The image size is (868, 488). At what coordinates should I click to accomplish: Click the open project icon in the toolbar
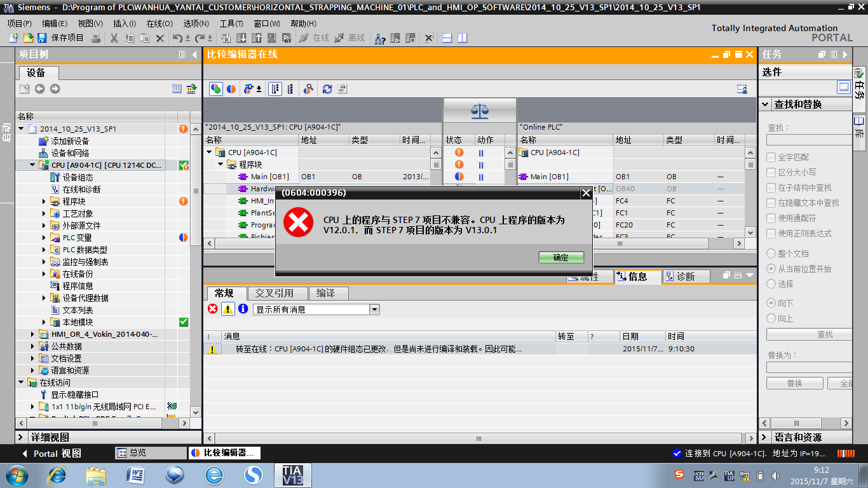point(28,38)
